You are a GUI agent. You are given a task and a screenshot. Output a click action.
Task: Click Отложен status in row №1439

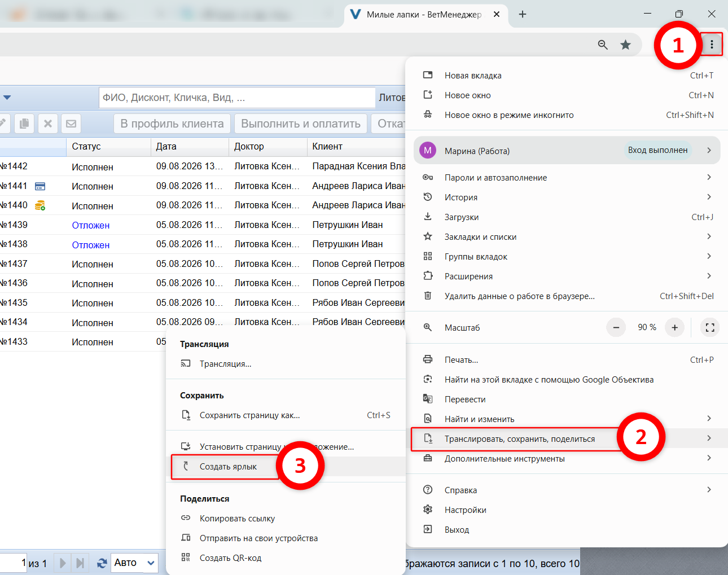(x=91, y=225)
